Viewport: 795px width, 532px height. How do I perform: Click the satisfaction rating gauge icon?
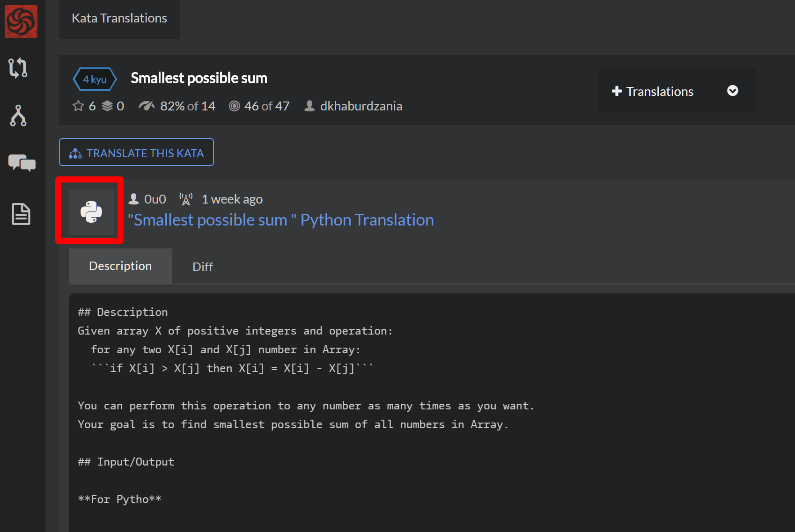147,106
